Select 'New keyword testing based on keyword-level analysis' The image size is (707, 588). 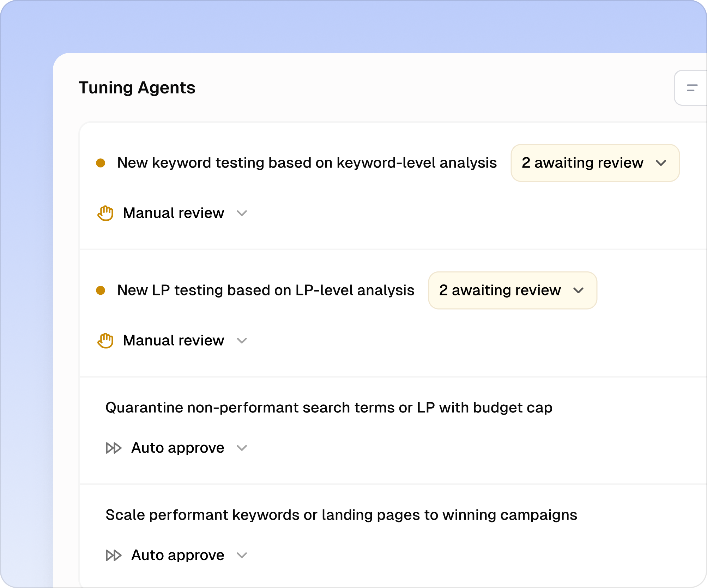(307, 163)
